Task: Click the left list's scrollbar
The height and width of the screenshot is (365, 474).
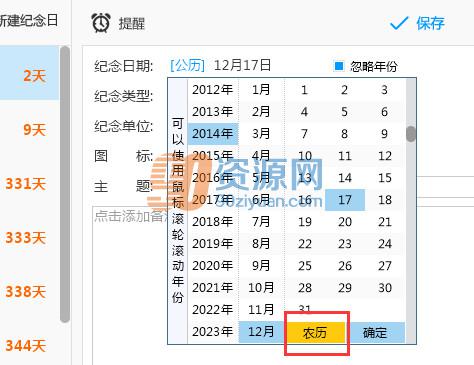Action: click(65, 184)
